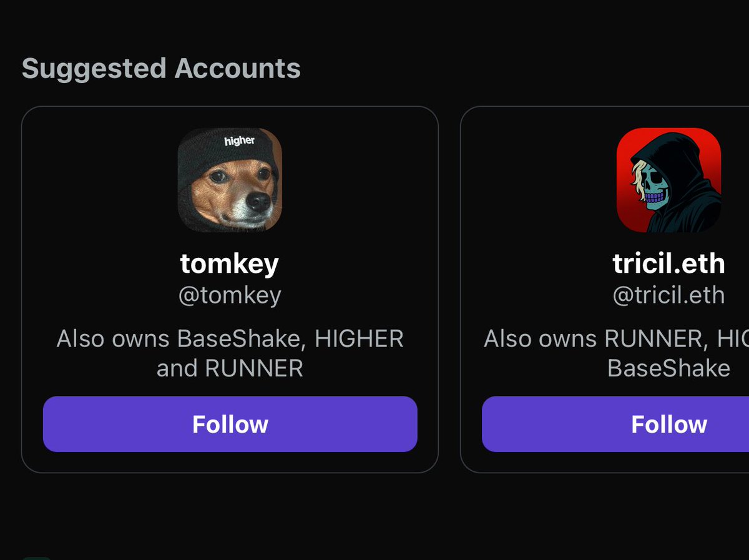This screenshot has width=749, height=560.
Task: Open the tricil.eth display name
Action: tap(668, 264)
